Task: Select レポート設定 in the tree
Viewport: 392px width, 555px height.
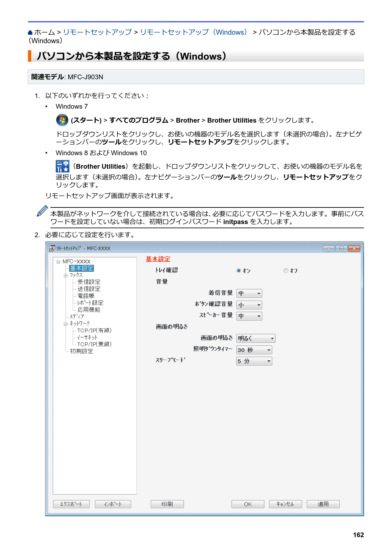Action: pos(90,303)
